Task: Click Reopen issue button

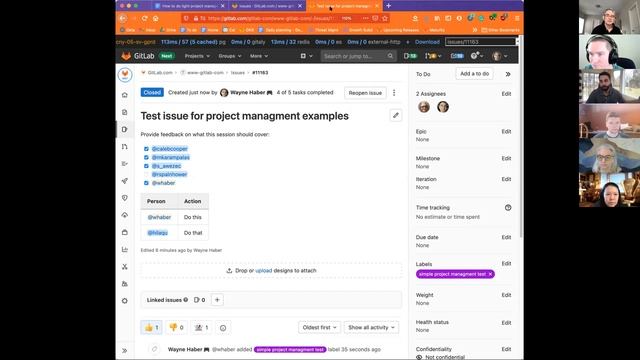Action: pyautogui.click(x=365, y=93)
